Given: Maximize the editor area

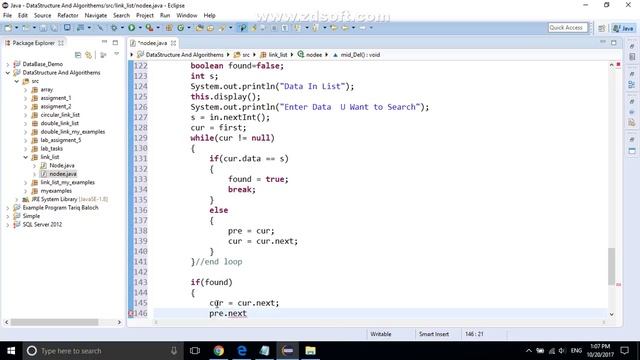Looking at the screenshot, I should coord(613,42).
